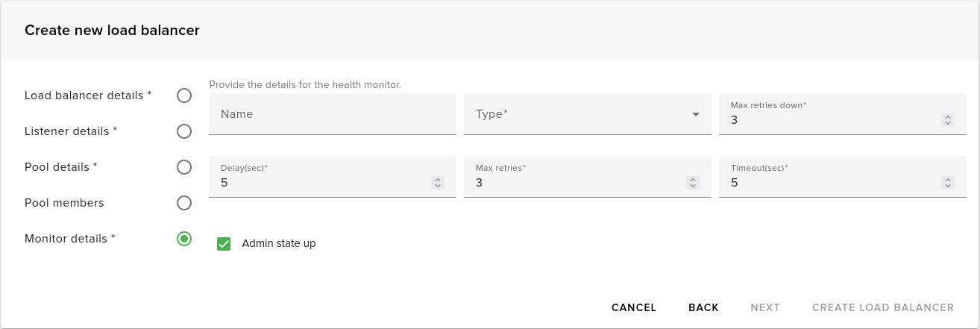Open the Listener details step label
The width and height of the screenshot is (980, 329).
pyautogui.click(x=71, y=131)
